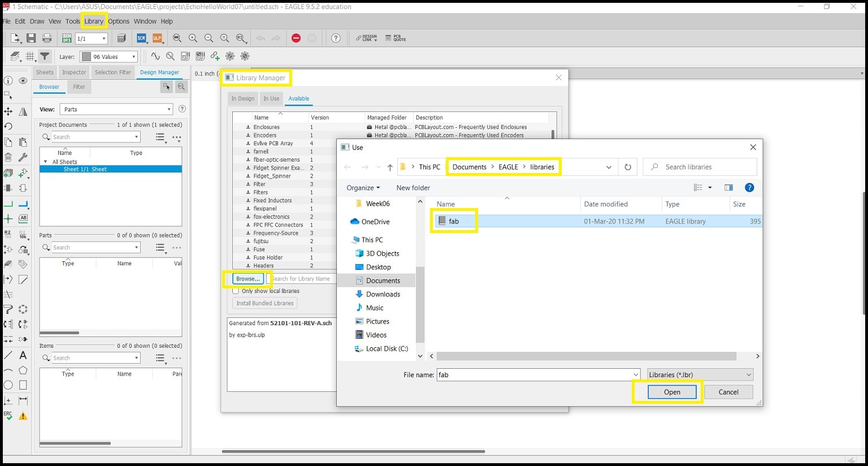Select the Junction tool (green dot)
The image size is (868, 466).
(8, 218)
